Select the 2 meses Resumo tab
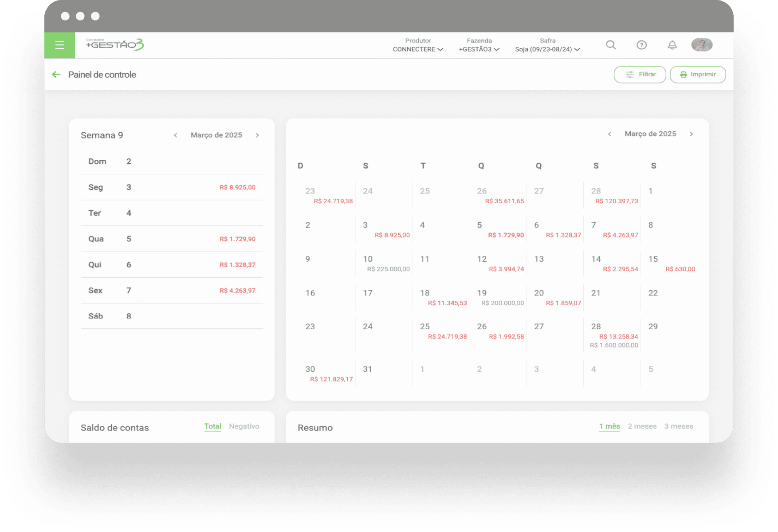This screenshot has width=778, height=532. pos(642,426)
